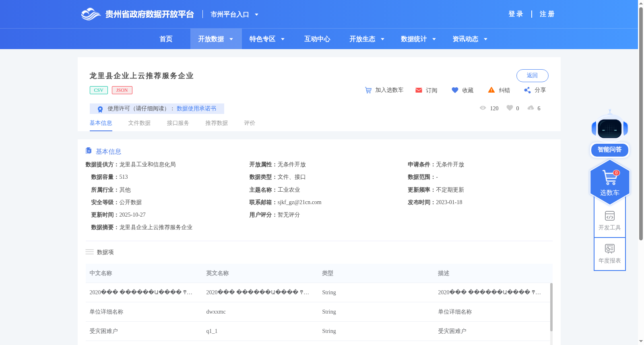
Task: Expand 数据统计 menu arrow
Action: click(x=434, y=39)
